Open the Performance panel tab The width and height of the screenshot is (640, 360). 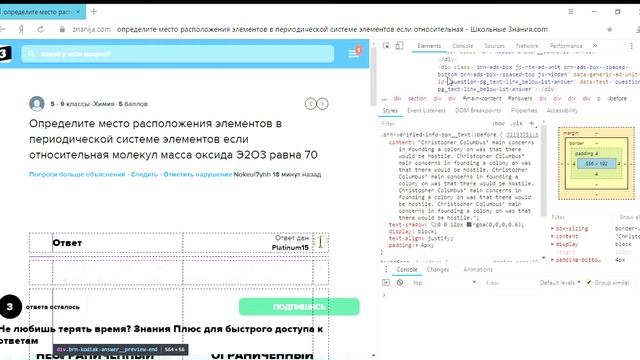pos(566,46)
